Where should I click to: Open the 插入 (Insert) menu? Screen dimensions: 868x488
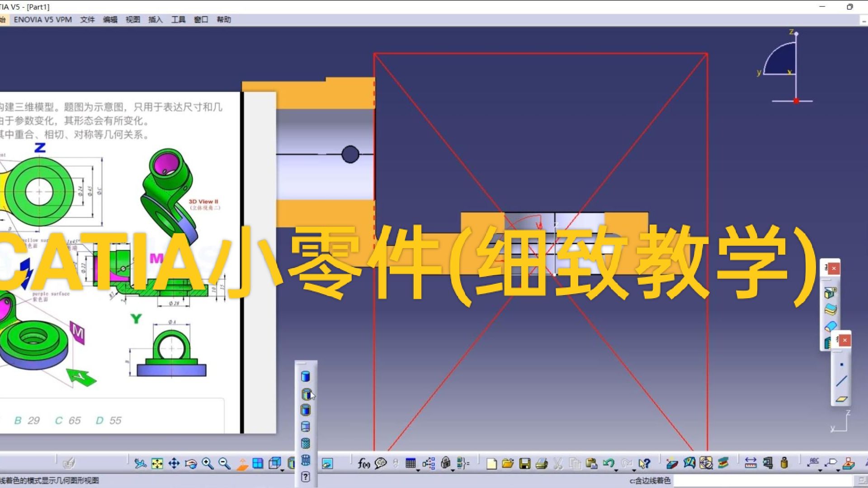tap(155, 19)
